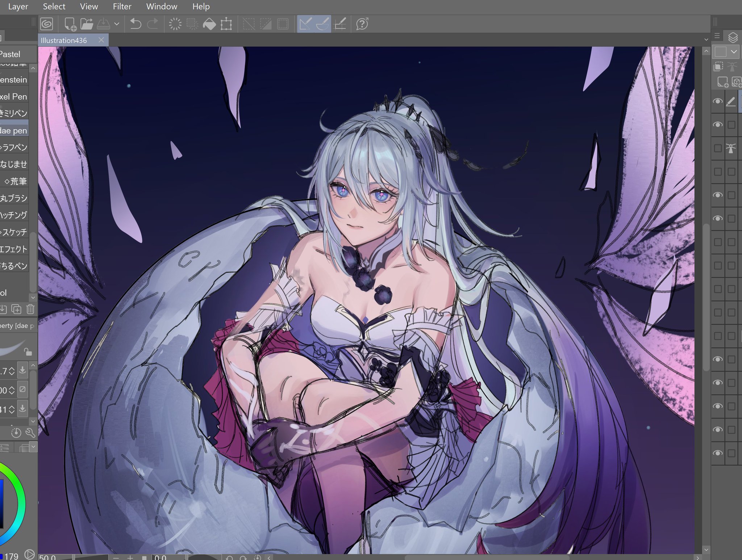Click the Save icon in toolbar

point(104,24)
